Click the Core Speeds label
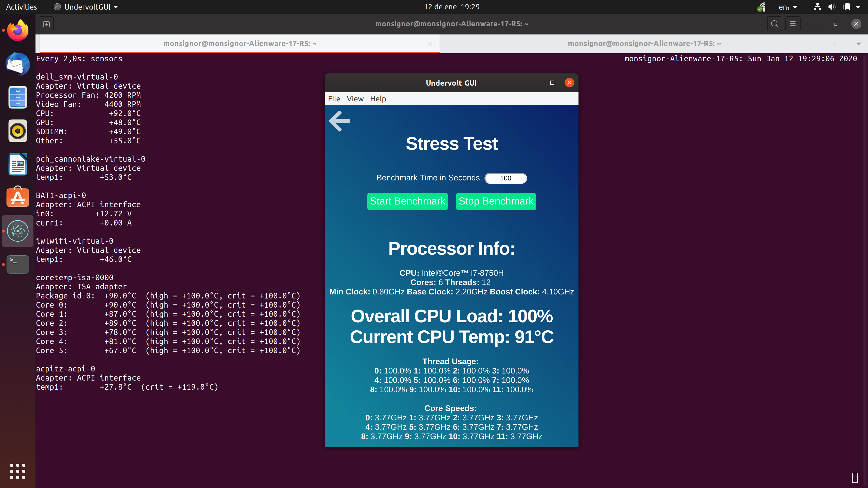868x488 pixels. click(x=450, y=408)
